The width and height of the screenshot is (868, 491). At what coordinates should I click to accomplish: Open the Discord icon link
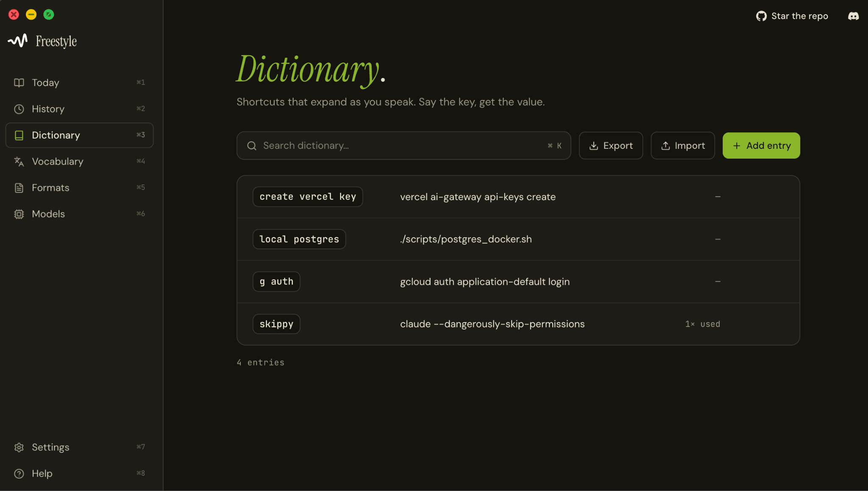[853, 16]
